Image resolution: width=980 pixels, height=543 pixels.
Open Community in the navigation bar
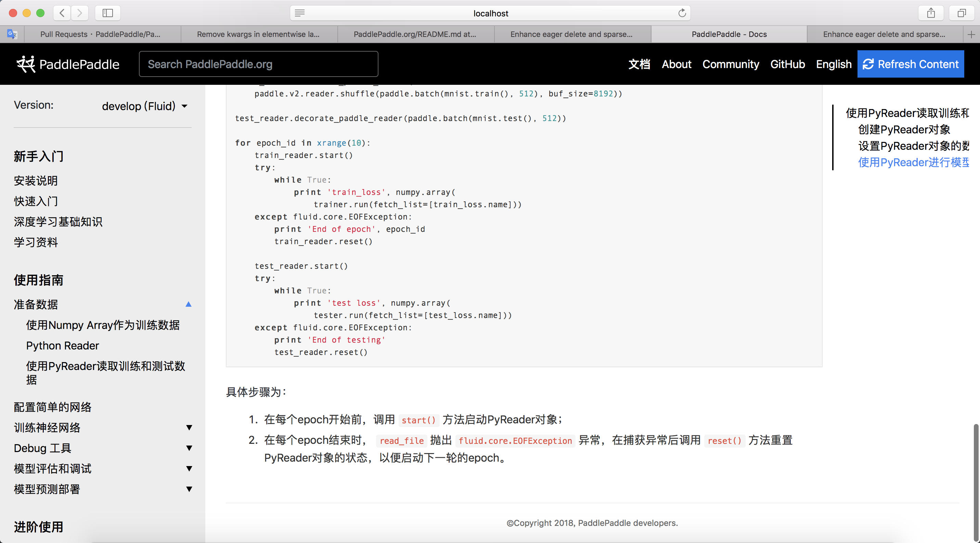(731, 64)
